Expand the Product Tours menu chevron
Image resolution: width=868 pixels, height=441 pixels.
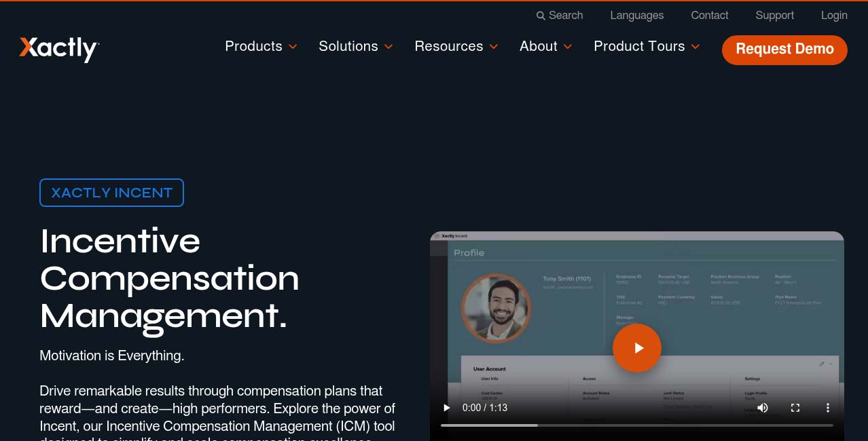point(695,47)
